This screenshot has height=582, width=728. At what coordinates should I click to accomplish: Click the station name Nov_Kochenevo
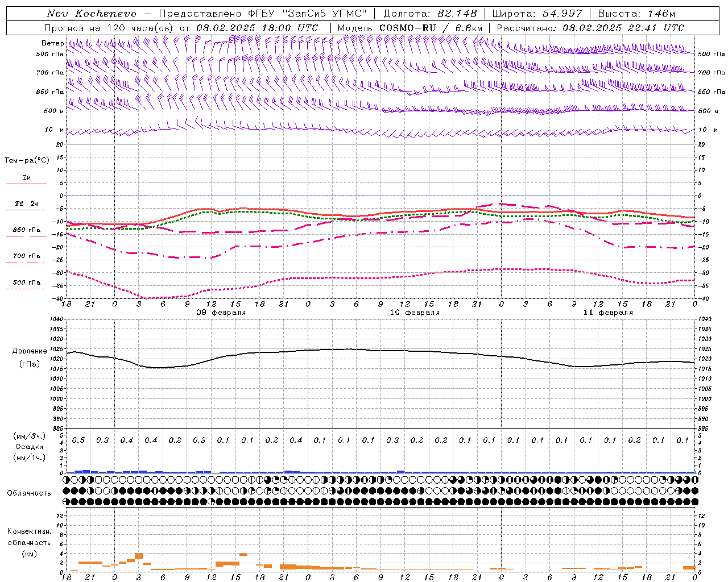[92, 14]
